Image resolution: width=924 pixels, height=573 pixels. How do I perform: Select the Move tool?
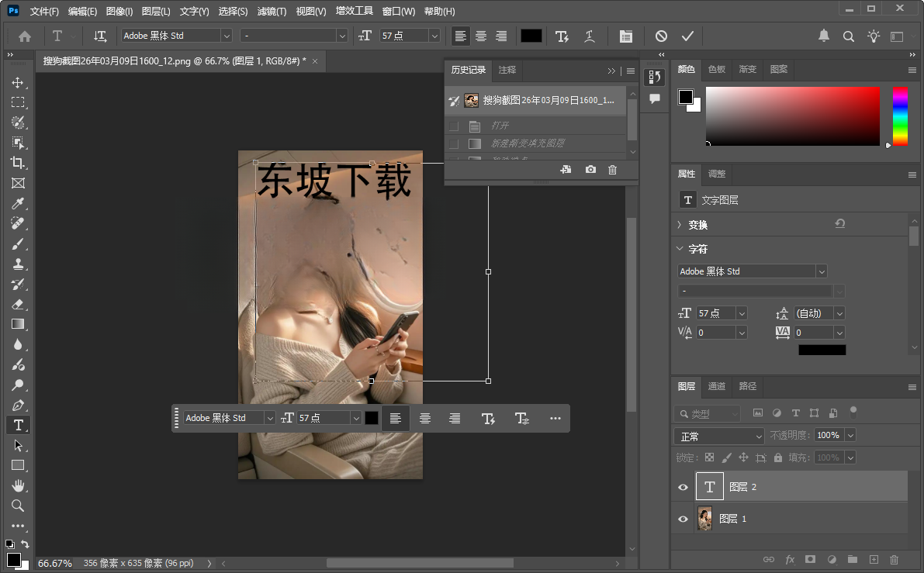(x=18, y=82)
